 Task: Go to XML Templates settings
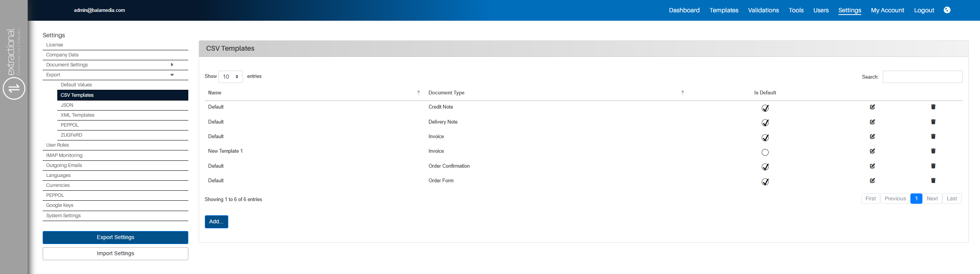coord(77,115)
